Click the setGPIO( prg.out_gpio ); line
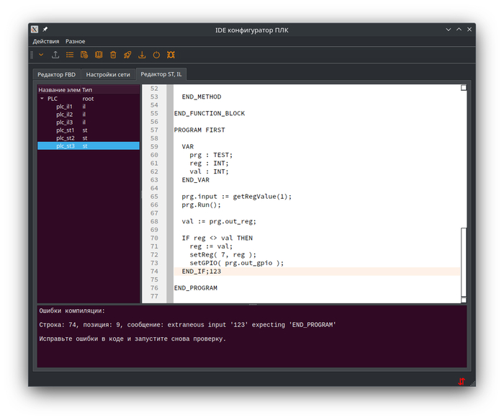The height and width of the screenshot is (420, 504). (237, 263)
